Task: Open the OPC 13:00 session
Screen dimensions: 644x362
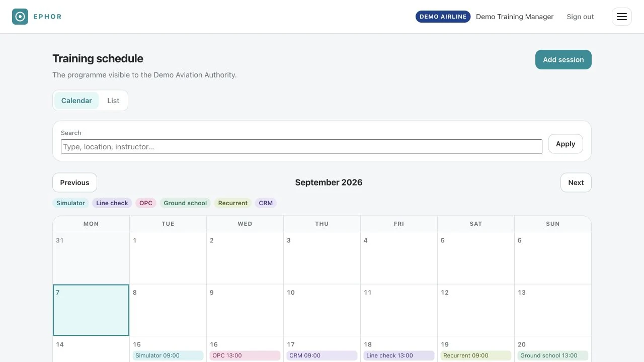Action: point(245,355)
